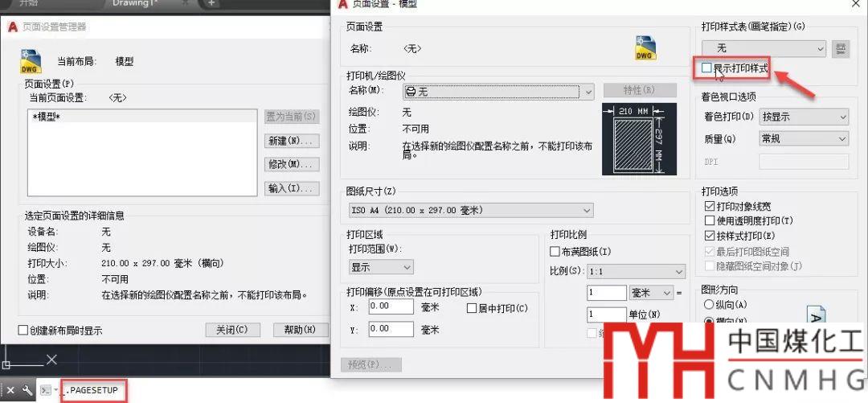Click the 最后打印图纸空间 checkbox
Image resolution: width=868 pixels, height=403 pixels.
point(710,251)
